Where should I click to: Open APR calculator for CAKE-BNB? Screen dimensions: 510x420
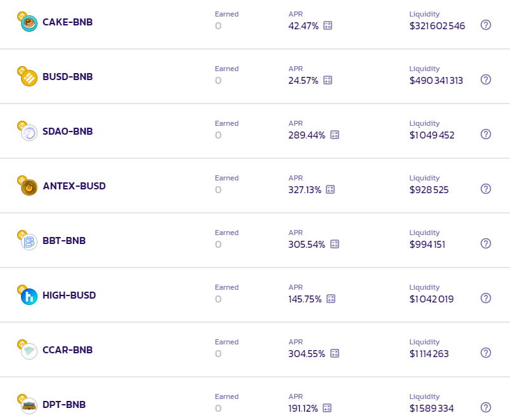328,25
